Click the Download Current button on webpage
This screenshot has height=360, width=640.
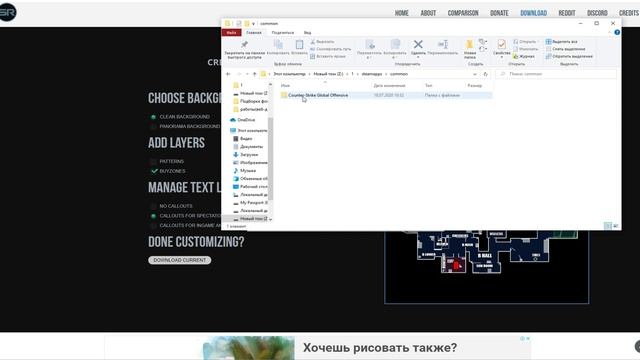(x=180, y=260)
